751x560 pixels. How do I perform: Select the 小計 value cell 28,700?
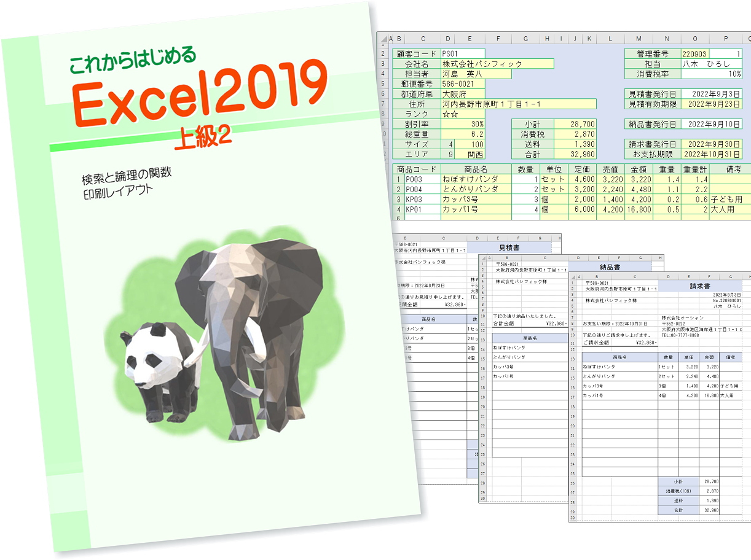click(x=575, y=123)
